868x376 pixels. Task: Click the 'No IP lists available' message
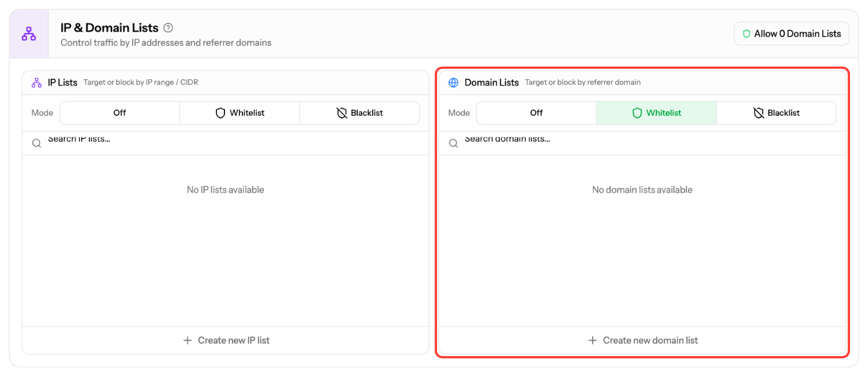[x=226, y=190]
